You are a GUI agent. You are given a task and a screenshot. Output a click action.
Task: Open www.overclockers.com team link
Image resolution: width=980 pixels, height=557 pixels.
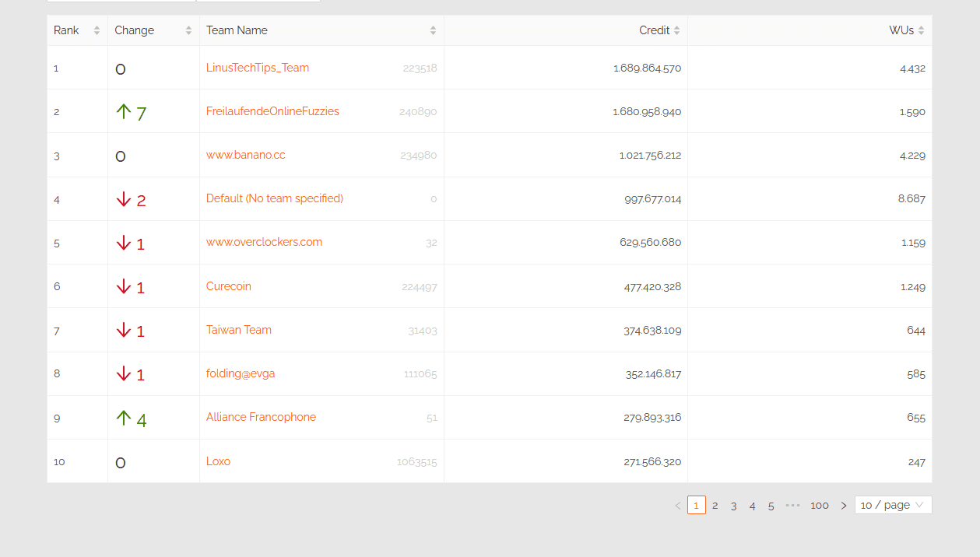(x=264, y=242)
